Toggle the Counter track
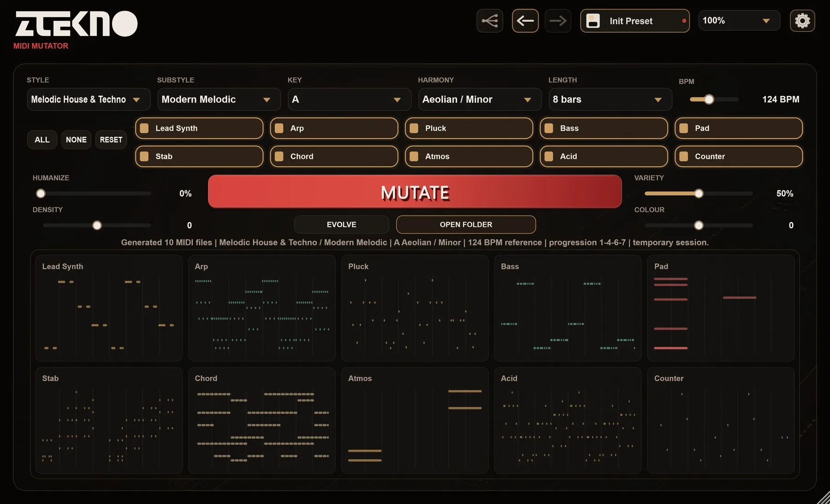 739,156
